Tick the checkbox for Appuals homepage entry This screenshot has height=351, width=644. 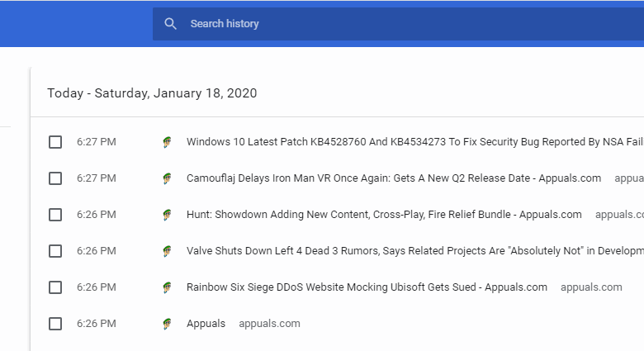55,324
